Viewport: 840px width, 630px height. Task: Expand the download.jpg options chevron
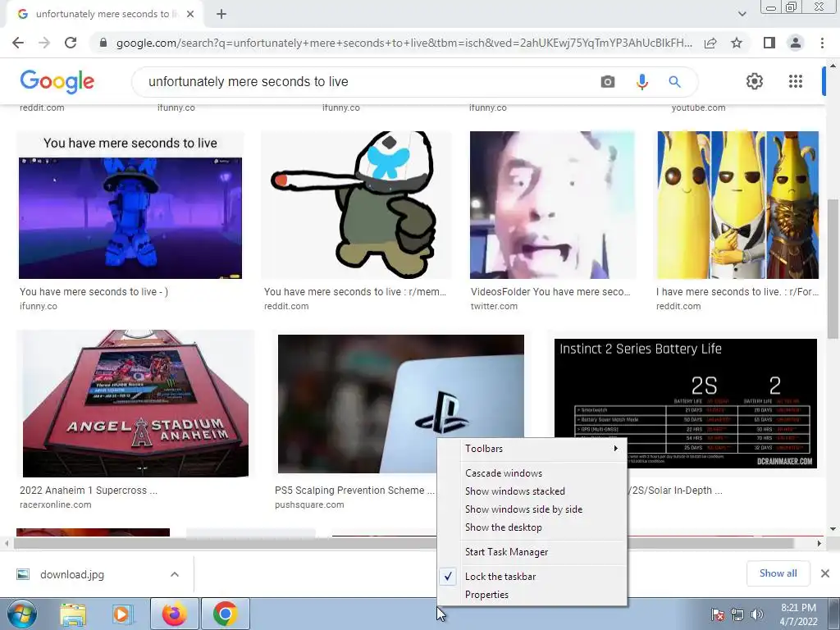[x=175, y=574]
